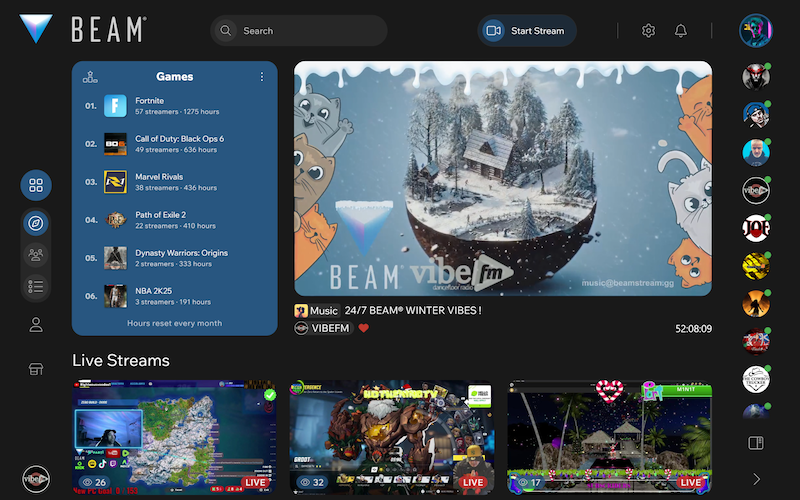Click the Marvel Rivals game icon
Image resolution: width=800 pixels, height=500 pixels.
[x=115, y=182]
